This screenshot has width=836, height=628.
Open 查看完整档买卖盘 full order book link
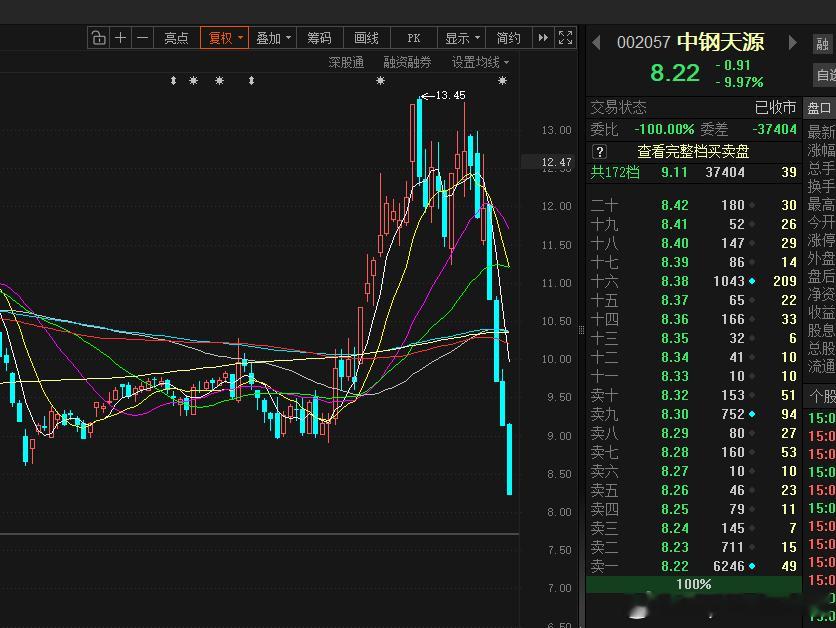tap(693, 152)
